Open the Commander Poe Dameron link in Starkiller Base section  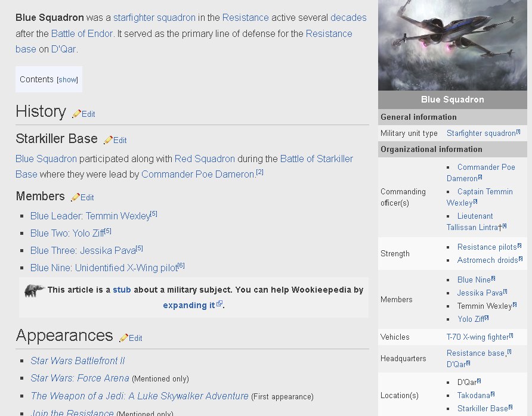pos(198,175)
